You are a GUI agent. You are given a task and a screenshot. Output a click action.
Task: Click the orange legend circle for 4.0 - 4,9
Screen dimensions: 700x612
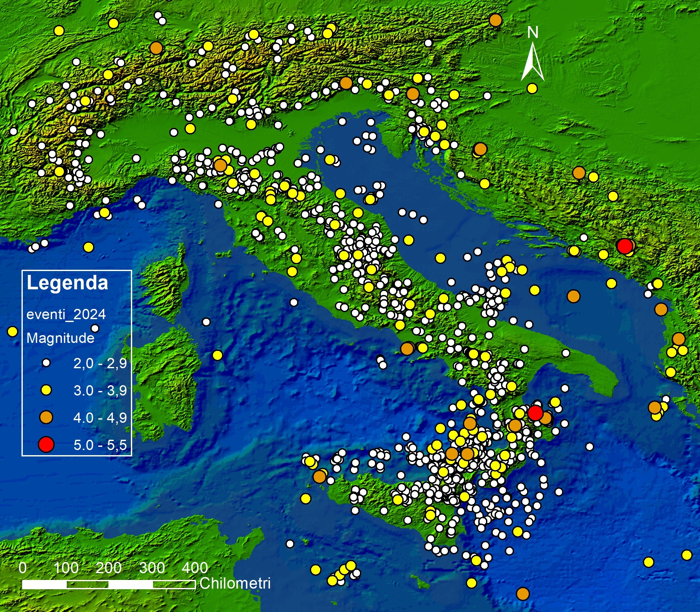[46, 417]
